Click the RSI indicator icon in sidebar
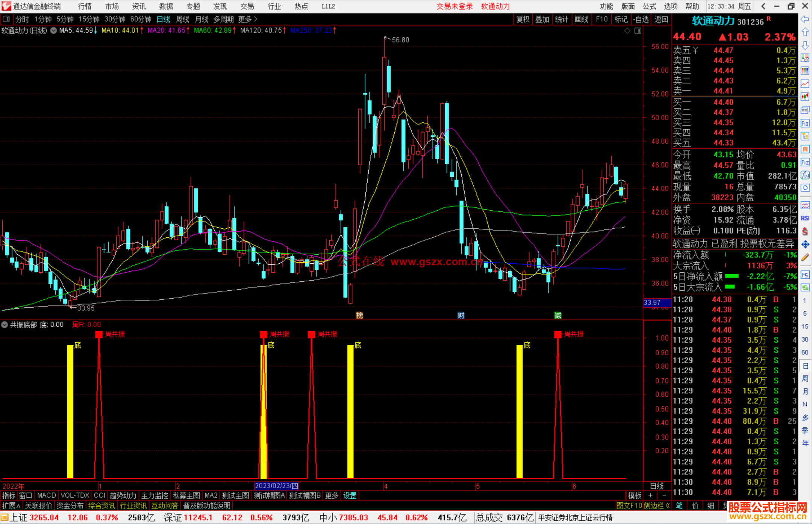 [x=805, y=218]
